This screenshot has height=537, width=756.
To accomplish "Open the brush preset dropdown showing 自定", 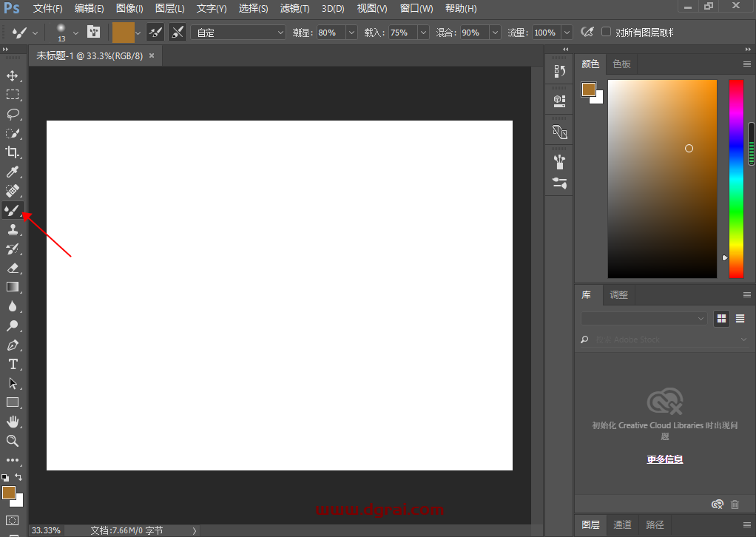I will pyautogui.click(x=238, y=33).
